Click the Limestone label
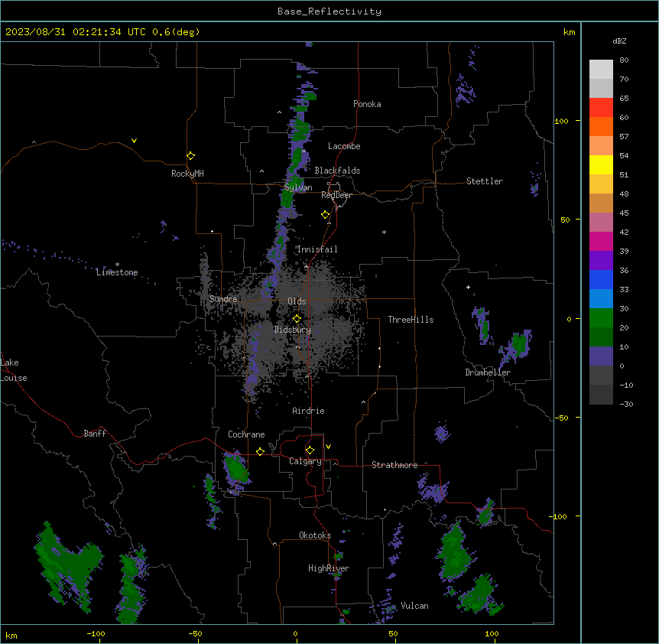The height and width of the screenshot is (644, 659). [x=117, y=272]
